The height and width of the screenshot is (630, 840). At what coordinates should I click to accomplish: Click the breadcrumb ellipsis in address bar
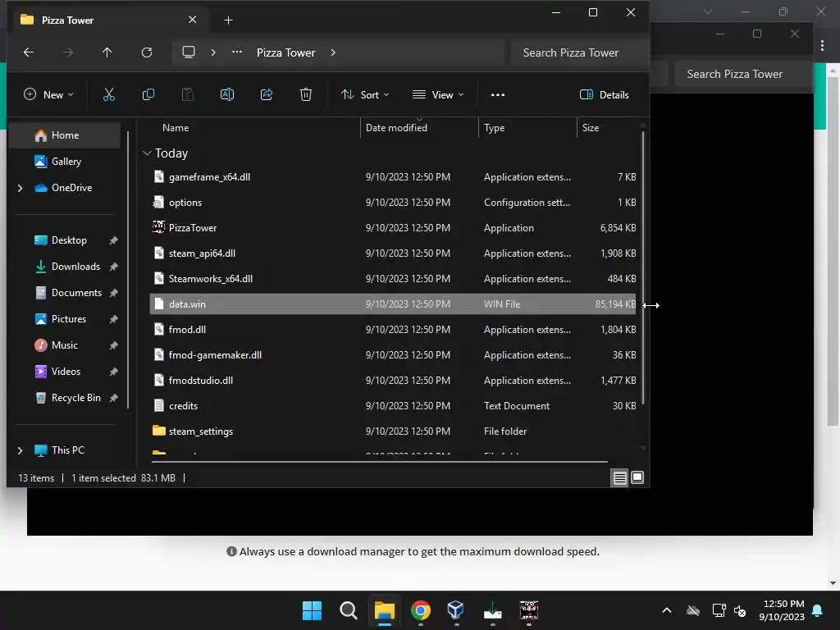click(237, 52)
